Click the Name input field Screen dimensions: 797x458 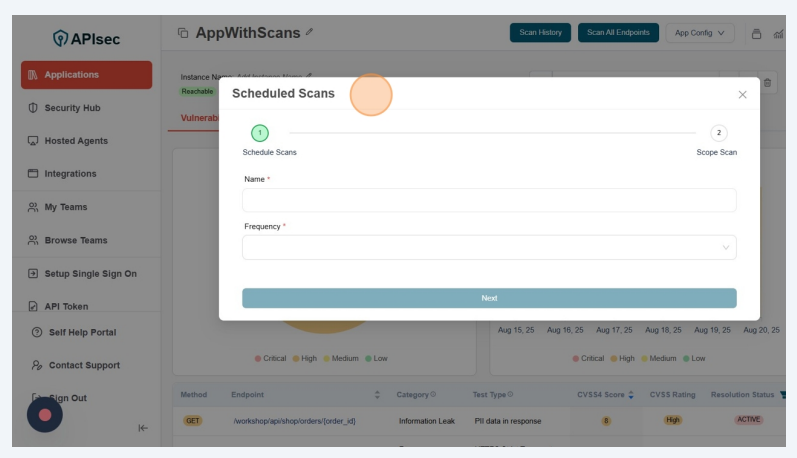point(489,200)
